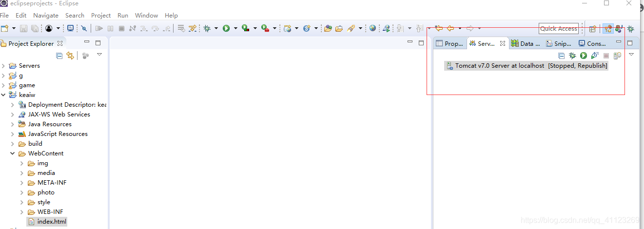Click the New Dynamic Web Project icon
The width and height of the screenshot is (644, 229).
tap(288, 28)
